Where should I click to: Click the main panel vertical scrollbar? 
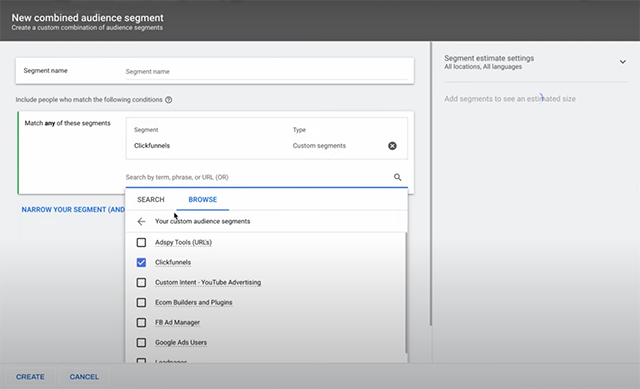pyautogui.click(x=431, y=184)
